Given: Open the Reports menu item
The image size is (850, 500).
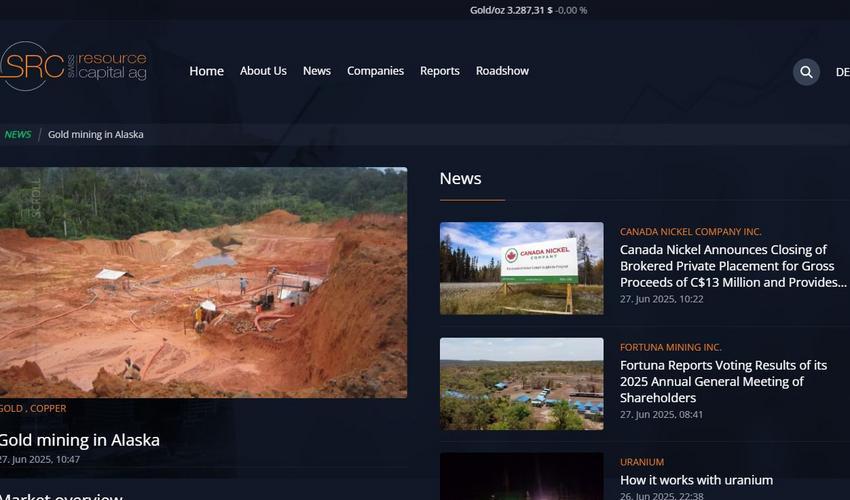Looking at the screenshot, I should (440, 71).
